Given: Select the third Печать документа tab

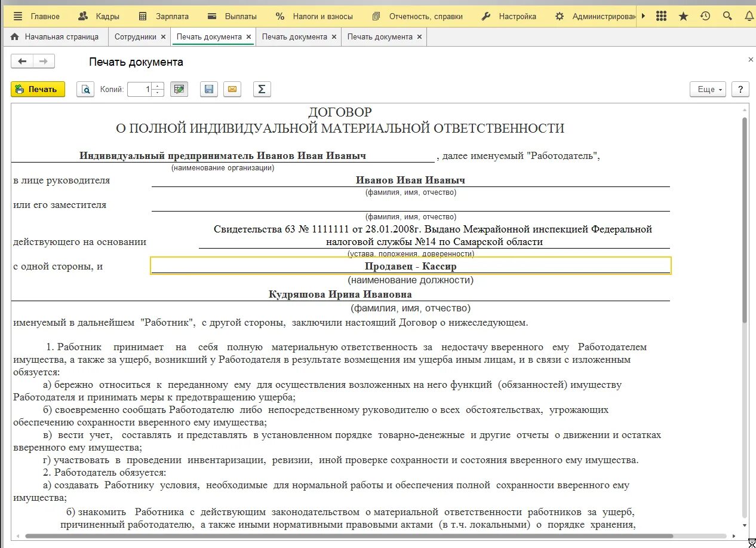Looking at the screenshot, I should point(380,37).
